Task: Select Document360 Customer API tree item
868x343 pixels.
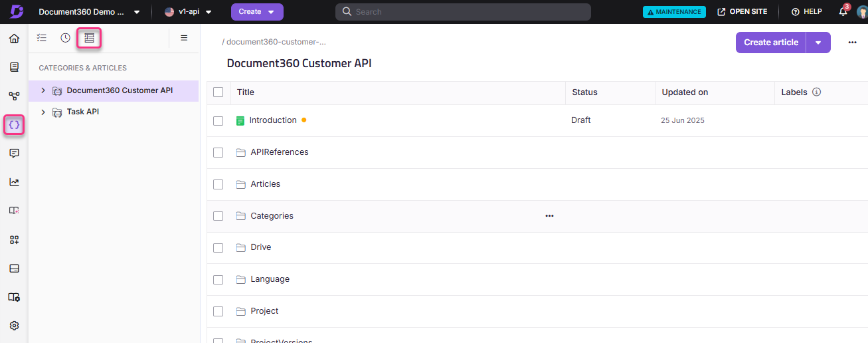Action: pos(114,91)
